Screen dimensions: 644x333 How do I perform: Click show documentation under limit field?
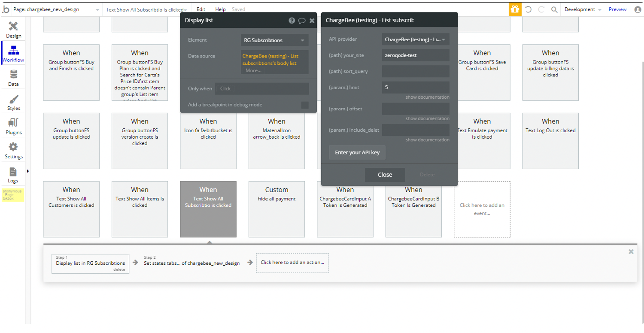tap(428, 97)
